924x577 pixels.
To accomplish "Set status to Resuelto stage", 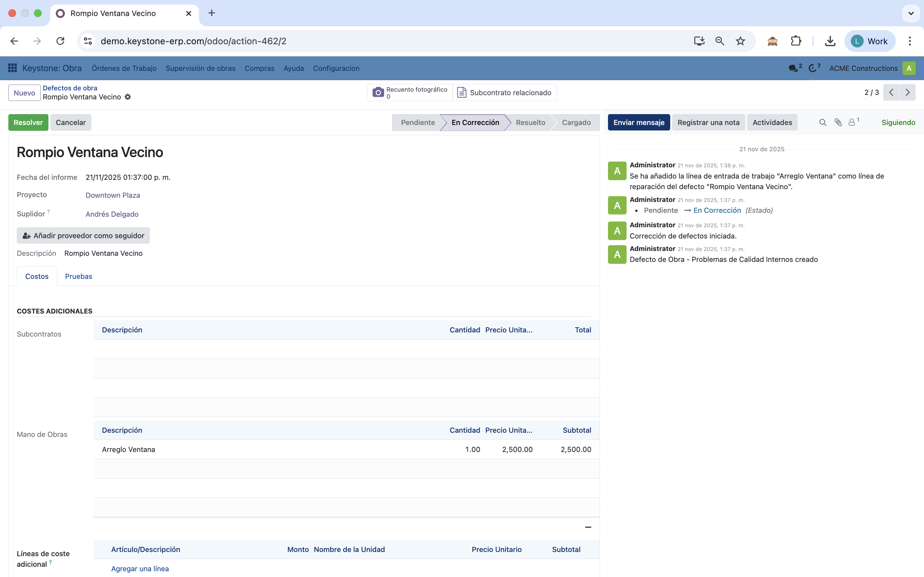I will (530, 122).
